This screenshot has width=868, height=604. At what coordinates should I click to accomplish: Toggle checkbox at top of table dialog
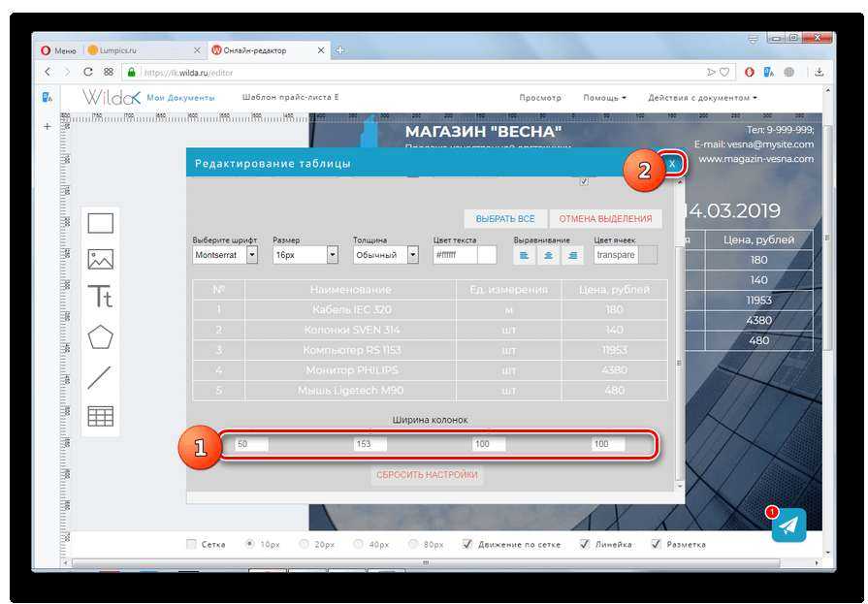coord(584,181)
